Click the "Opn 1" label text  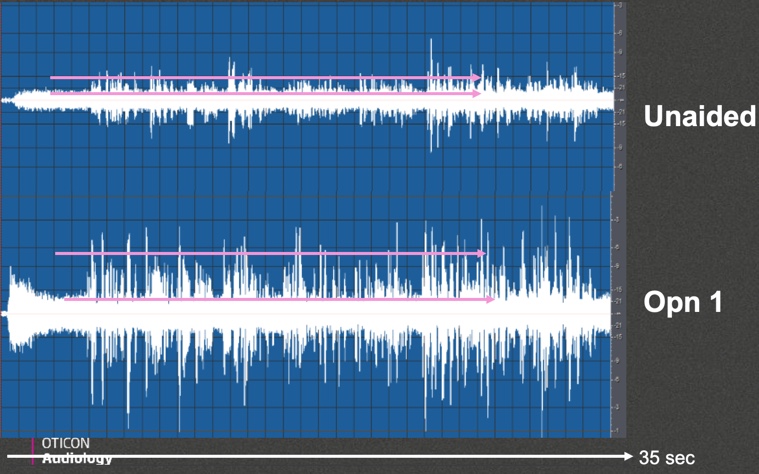point(683,302)
